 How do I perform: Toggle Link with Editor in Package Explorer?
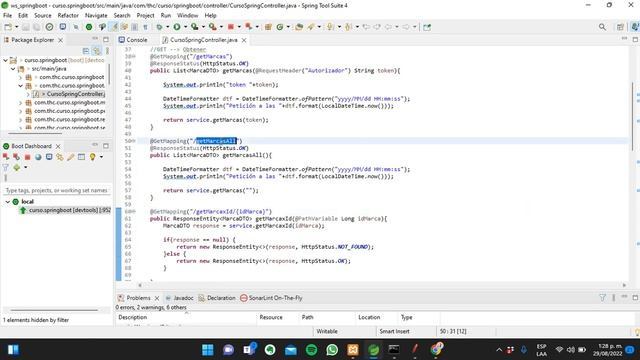pos(96,51)
